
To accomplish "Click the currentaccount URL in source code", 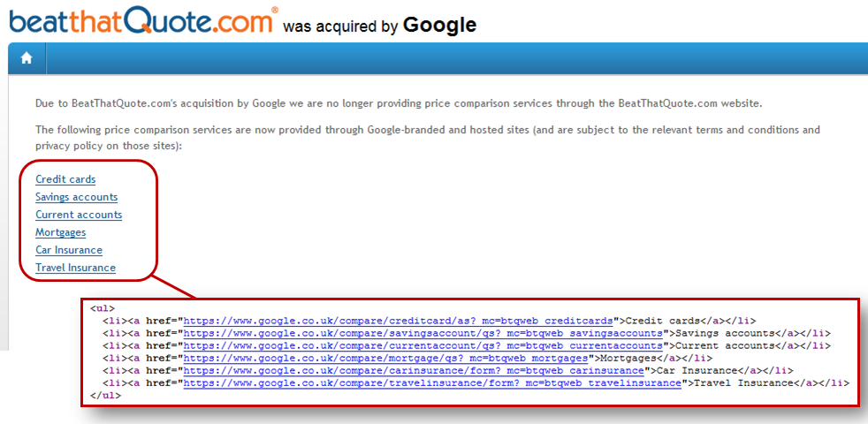I will (423, 346).
